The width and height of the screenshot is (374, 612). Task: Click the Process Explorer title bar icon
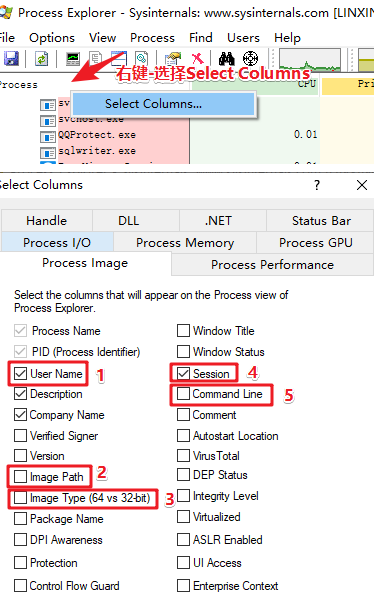point(6,12)
